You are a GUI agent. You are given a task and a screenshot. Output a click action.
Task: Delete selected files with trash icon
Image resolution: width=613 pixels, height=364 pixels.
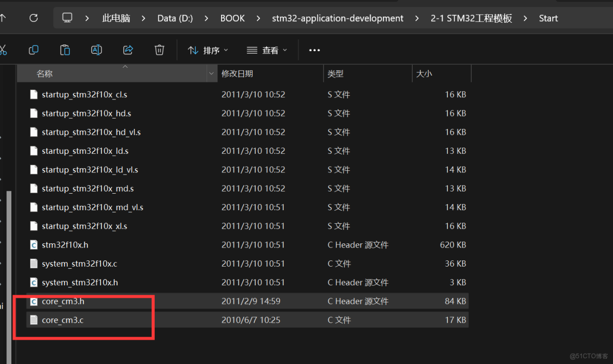(x=159, y=50)
